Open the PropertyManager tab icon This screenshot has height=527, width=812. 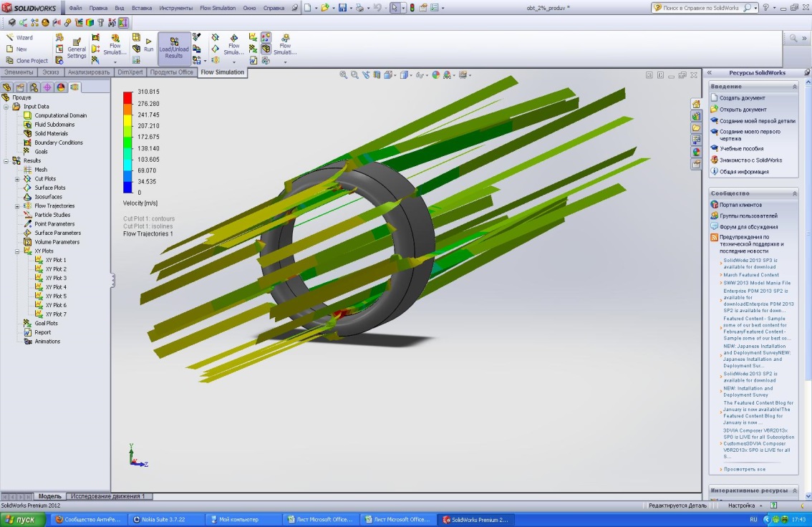coord(20,87)
